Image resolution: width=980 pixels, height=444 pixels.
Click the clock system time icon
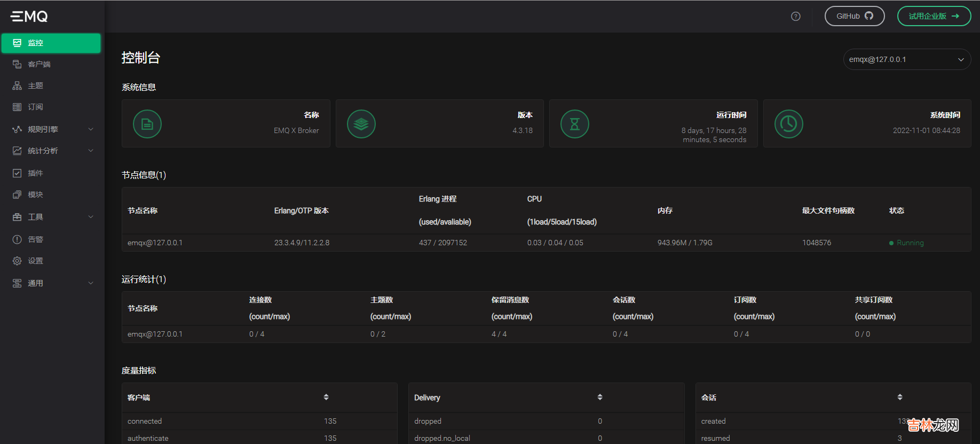pyautogui.click(x=788, y=124)
